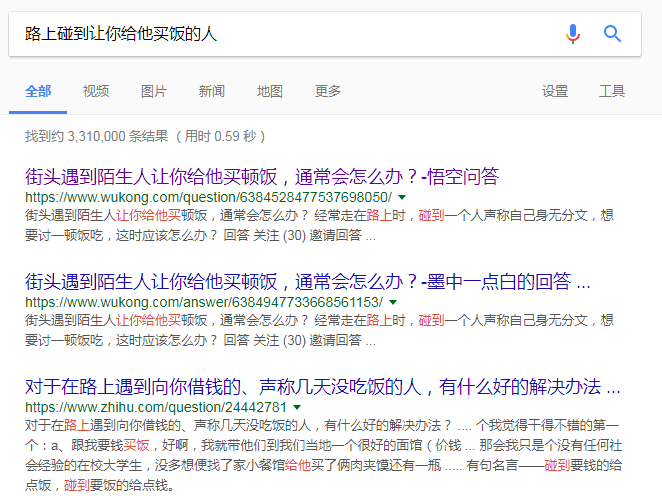Expand dropdown arrow beside zhihu URL
Viewport: 662px width, 496px height.
click(297, 407)
